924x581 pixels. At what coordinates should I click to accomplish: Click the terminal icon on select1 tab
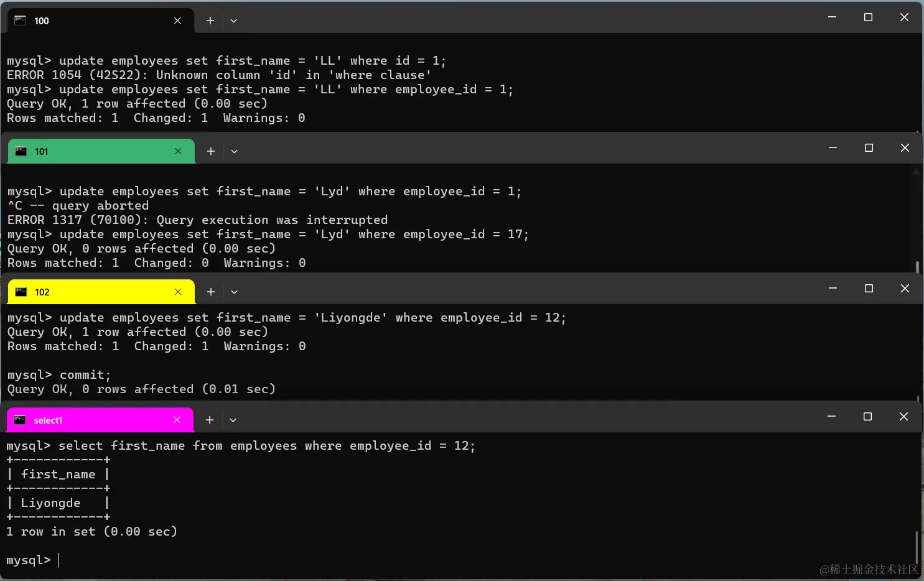[19, 420]
